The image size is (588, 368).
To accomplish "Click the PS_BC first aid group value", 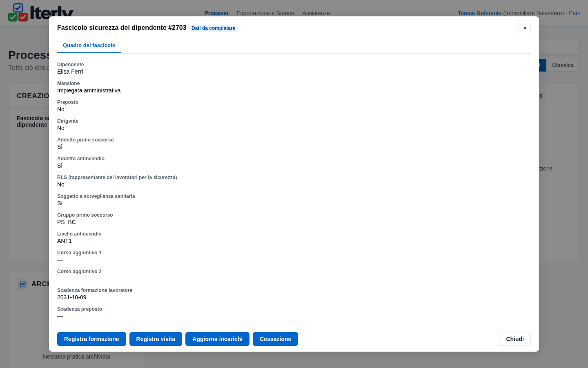I will point(67,222).
